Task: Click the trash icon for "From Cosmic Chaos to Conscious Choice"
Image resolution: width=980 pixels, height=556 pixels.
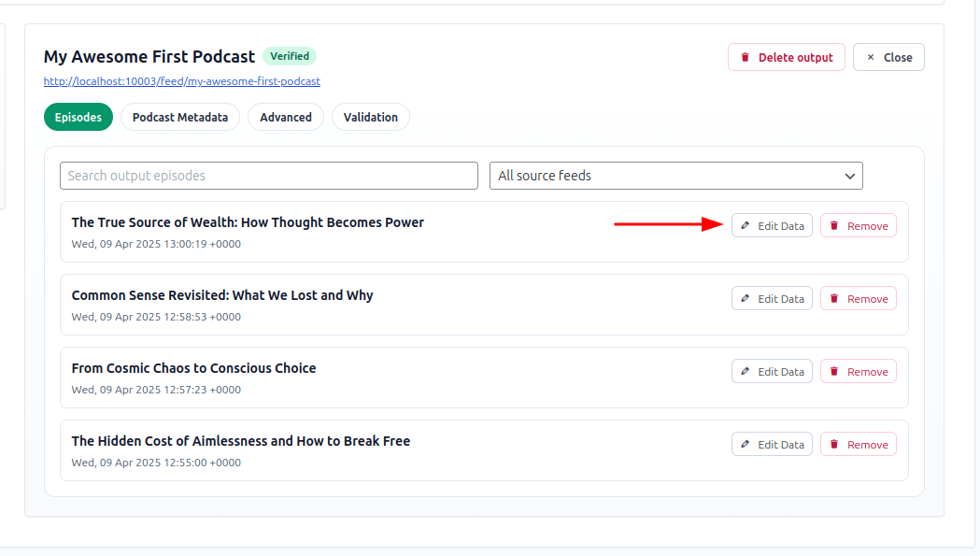Action: pos(834,371)
